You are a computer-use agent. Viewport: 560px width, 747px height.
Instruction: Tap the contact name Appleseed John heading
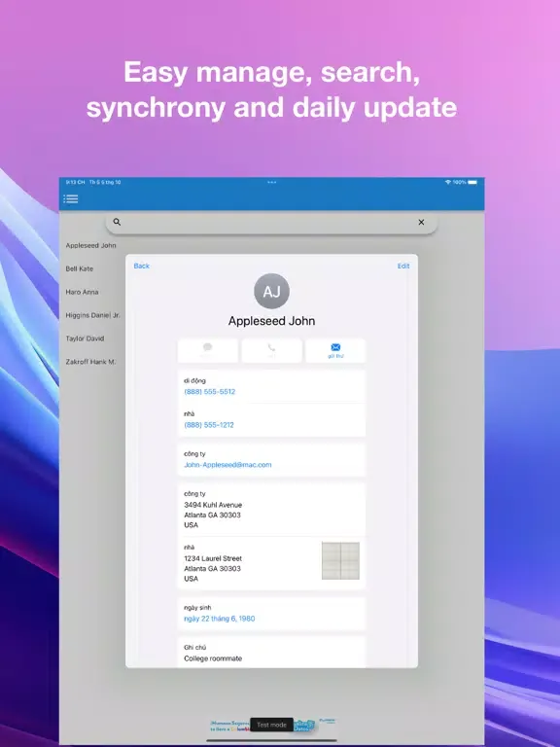point(271,321)
